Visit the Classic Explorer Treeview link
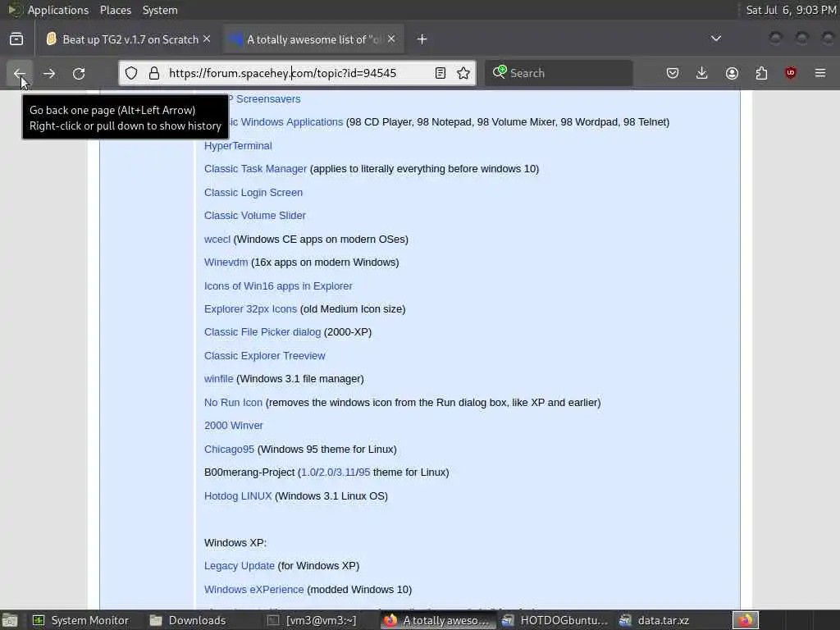This screenshot has width=840, height=630. point(265,356)
